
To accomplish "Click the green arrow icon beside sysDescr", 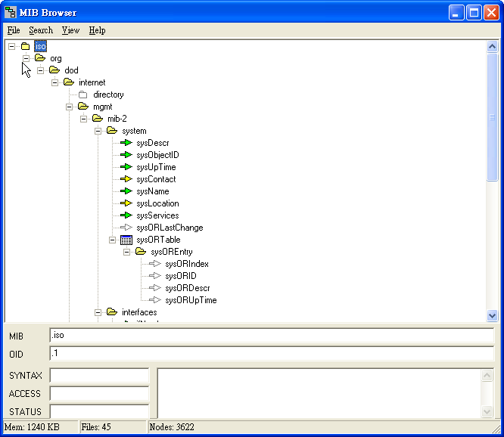I will click(126, 143).
